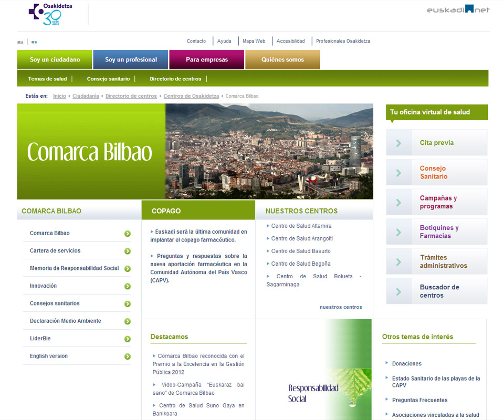This screenshot has width=504, height=420.
Task: Open the Temas de salud submenu
Action: 47,79
